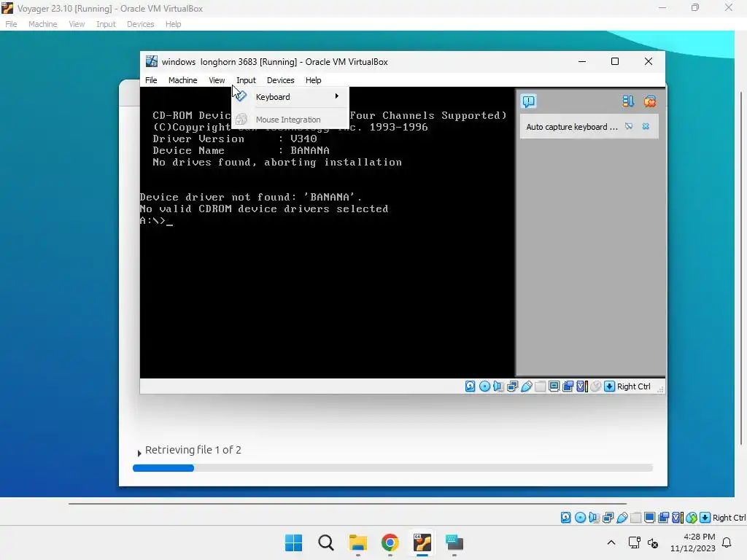Open taskbar Search
This screenshot has width=747, height=560.
pyautogui.click(x=326, y=542)
